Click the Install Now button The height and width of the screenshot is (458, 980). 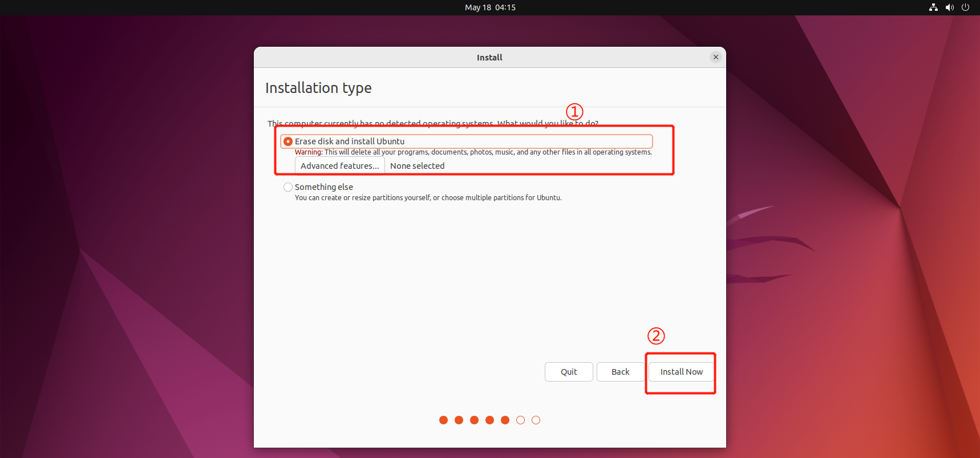(681, 372)
